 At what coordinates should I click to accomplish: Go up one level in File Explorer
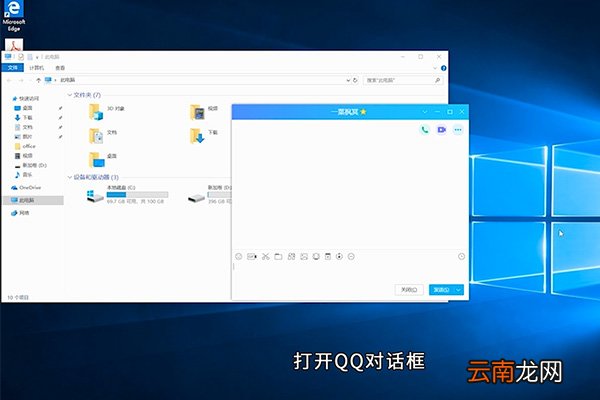click(x=38, y=80)
